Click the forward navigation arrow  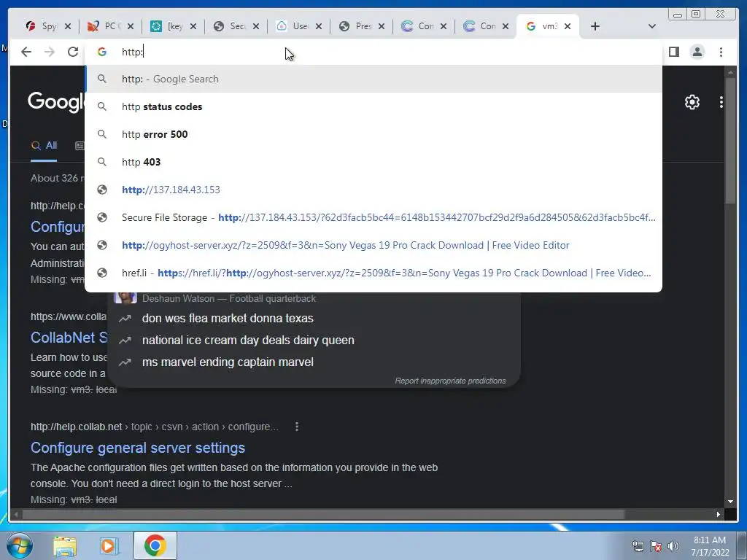[50, 52]
